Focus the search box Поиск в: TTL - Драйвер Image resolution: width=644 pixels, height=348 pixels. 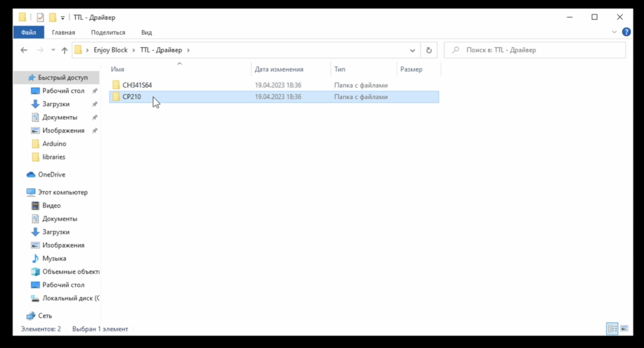(x=535, y=50)
